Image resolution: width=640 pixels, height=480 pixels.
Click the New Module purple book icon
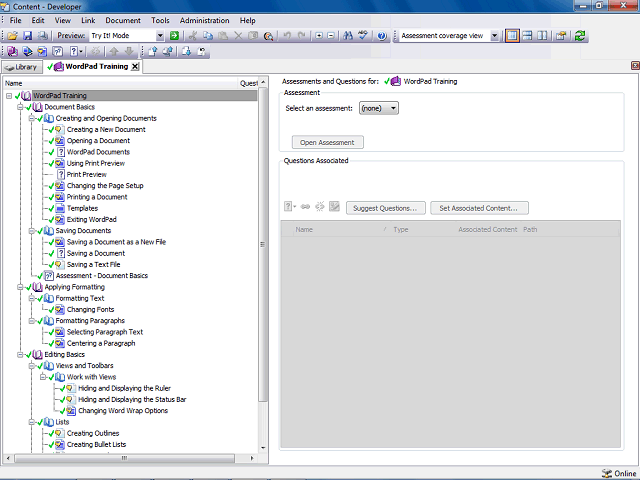tap(12, 51)
